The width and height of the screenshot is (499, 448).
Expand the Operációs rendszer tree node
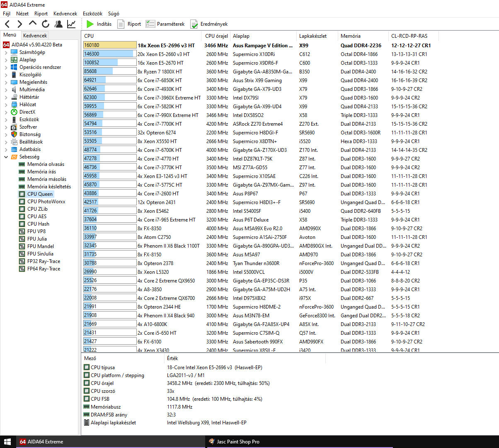pos(6,67)
